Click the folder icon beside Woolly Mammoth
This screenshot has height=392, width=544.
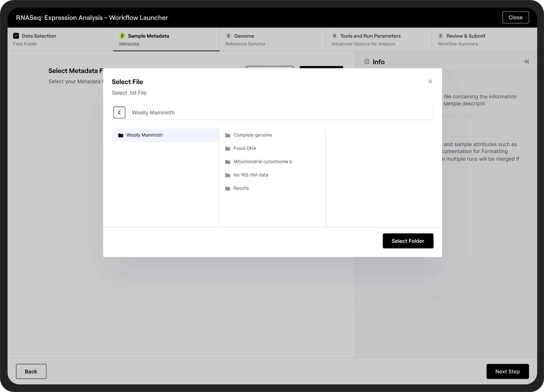coord(120,135)
